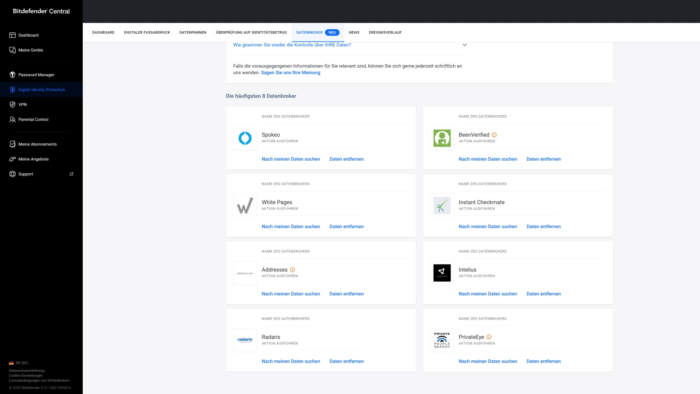The width and height of the screenshot is (700, 394).
Task: Search my data on Addresses
Action: pos(291,294)
